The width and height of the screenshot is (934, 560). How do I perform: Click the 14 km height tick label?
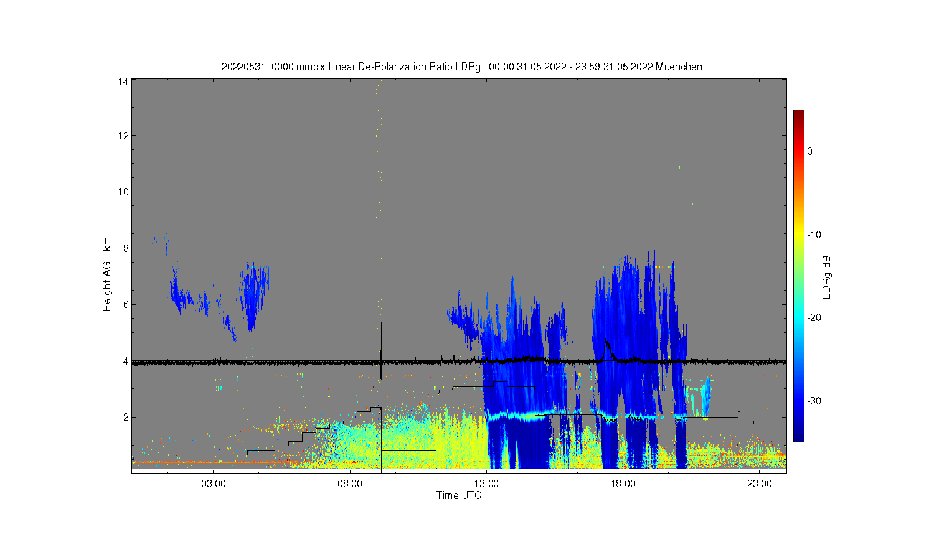[x=123, y=82]
